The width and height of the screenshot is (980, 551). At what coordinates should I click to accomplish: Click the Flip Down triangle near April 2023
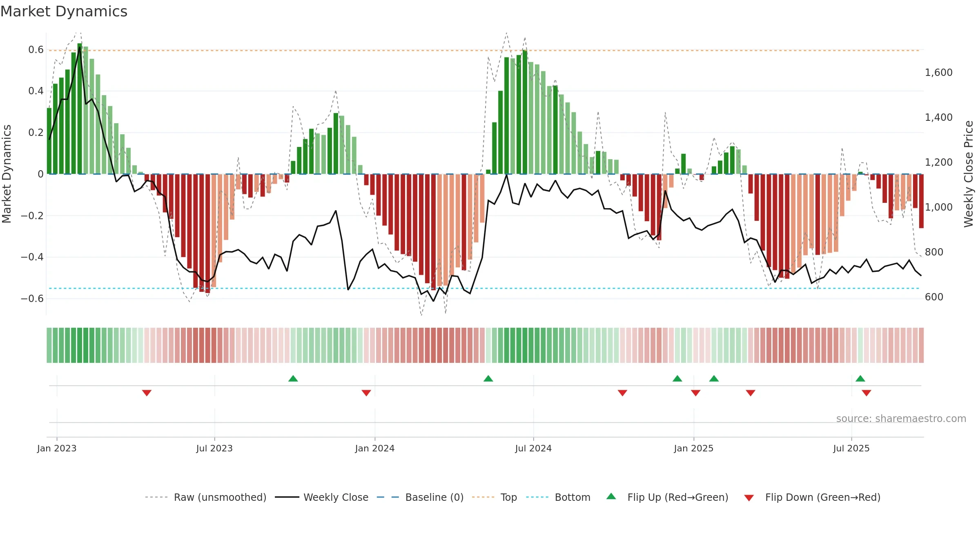[147, 393]
